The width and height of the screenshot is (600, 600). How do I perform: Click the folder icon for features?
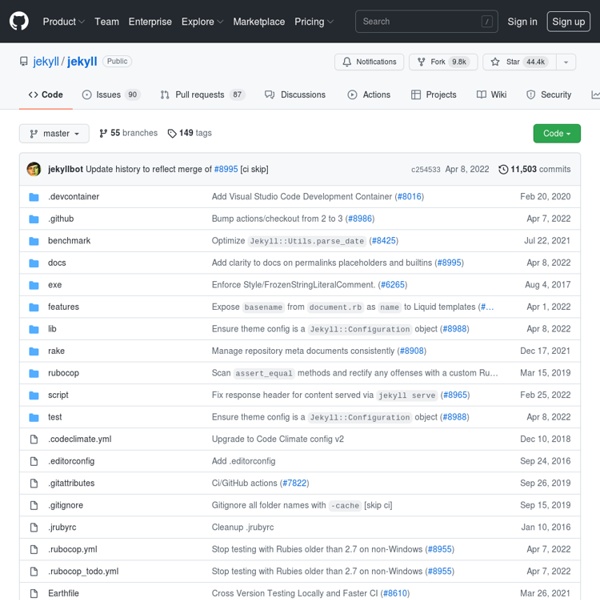pyautogui.click(x=34, y=307)
